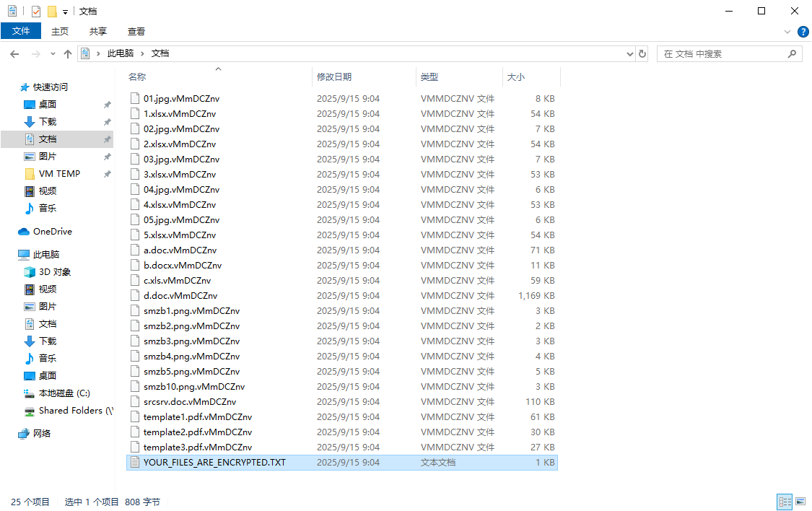Screen dimensions: 812x511
Task: Expand the ribbon with the chevron arrow
Action: coord(787,32)
